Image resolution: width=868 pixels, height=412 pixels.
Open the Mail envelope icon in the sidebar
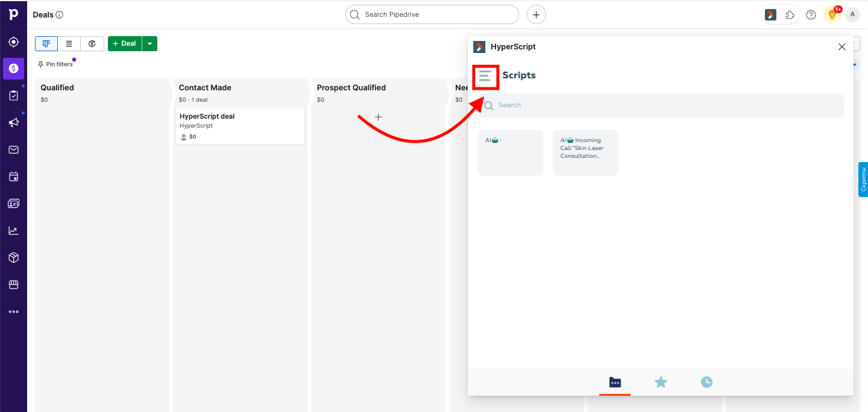pos(13,150)
